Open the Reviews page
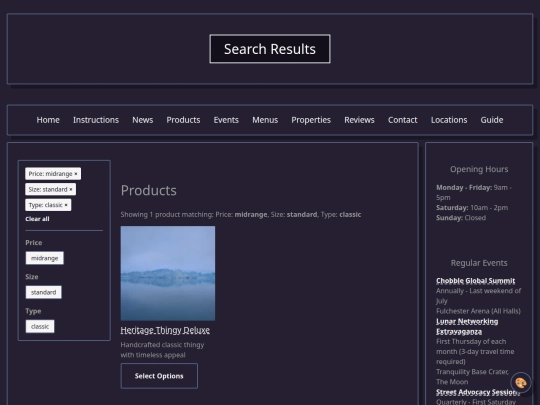This screenshot has width=540, height=405. pos(359,120)
